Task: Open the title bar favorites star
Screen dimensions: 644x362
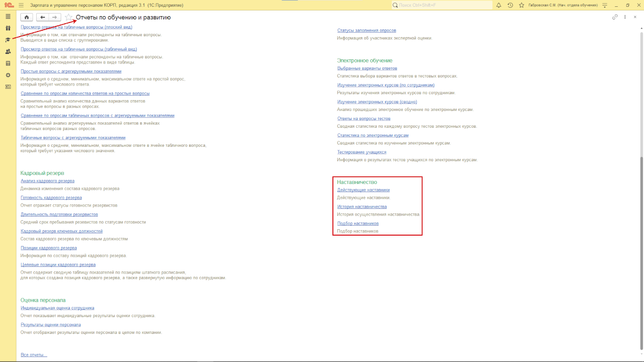Action: [x=521, y=5]
